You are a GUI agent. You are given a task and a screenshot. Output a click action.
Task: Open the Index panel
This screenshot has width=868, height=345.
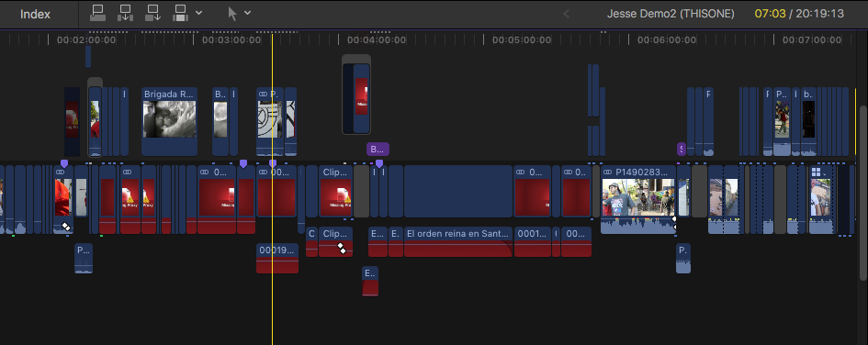(x=36, y=14)
